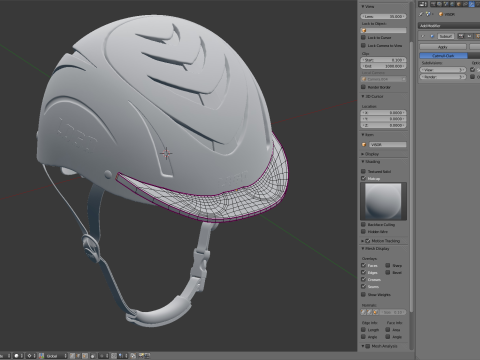The height and width of the screenshot is (360, 480).
Task: Adjust the Lens value field
Action: (383, 16)
